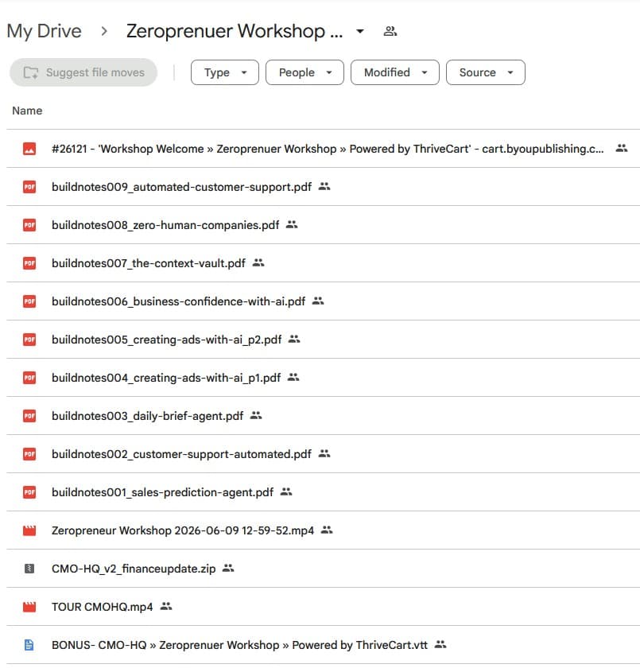Click the Suggest file moves button
640x672 pixels.
coord(83,72)
